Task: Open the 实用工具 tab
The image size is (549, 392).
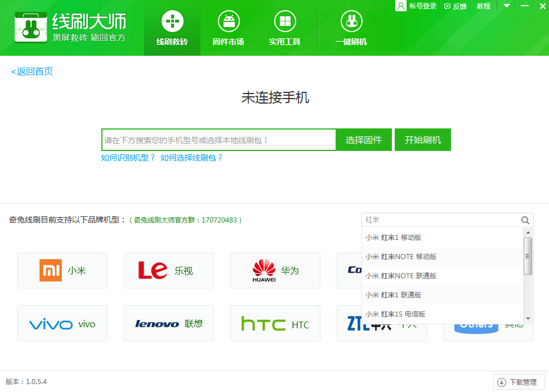Action: [x=285, y=28]
